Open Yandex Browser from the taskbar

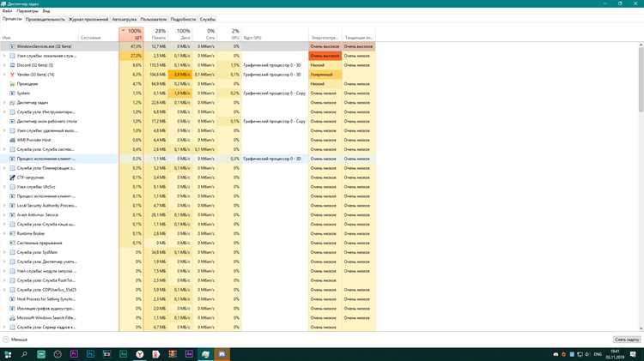(x=140, y=354)
